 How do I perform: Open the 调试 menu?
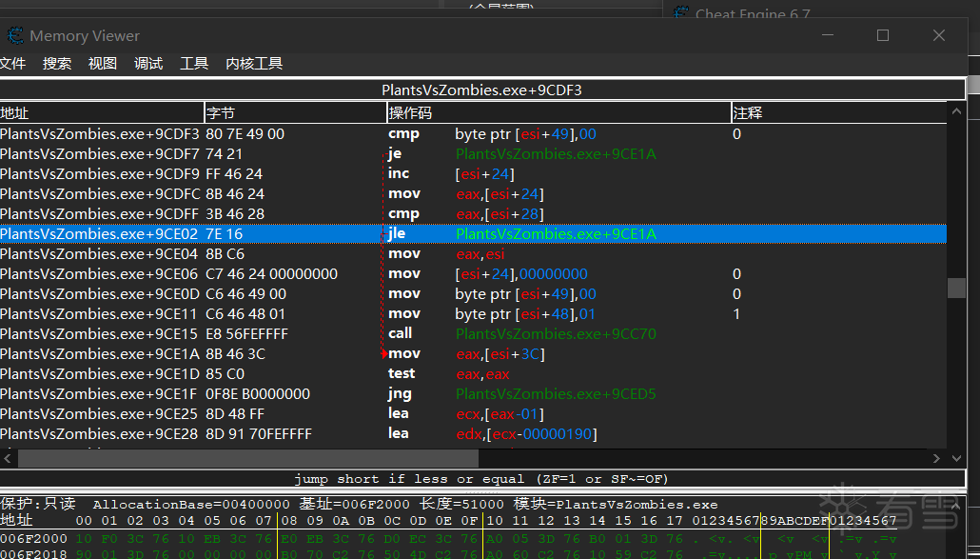pos(148,63)
